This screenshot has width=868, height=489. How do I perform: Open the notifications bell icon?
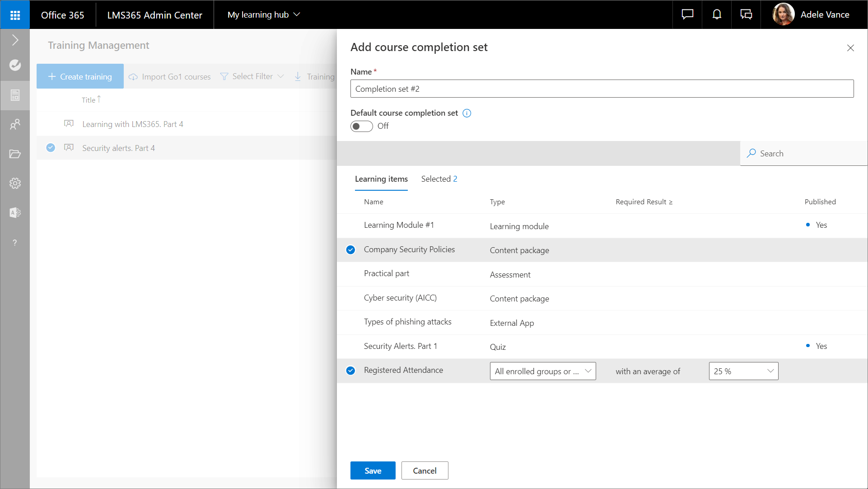point(717,15)
